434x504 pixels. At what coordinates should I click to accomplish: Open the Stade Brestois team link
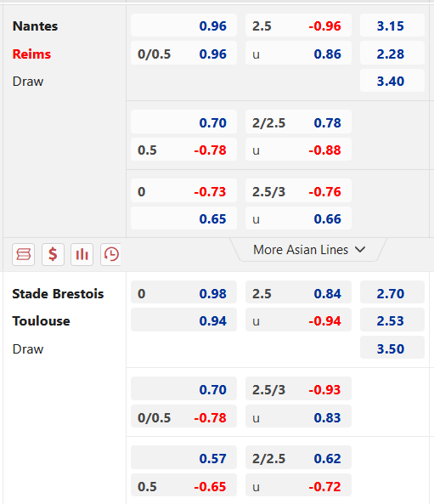coord(58,294)
